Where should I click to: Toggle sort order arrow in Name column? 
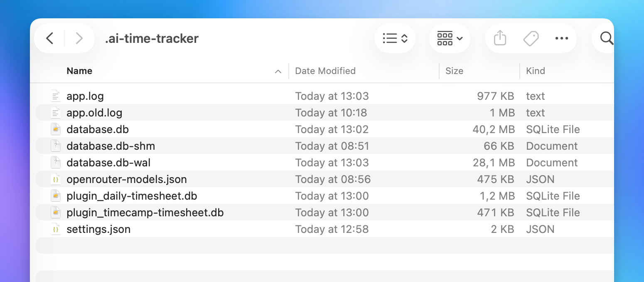coord(278,71)
